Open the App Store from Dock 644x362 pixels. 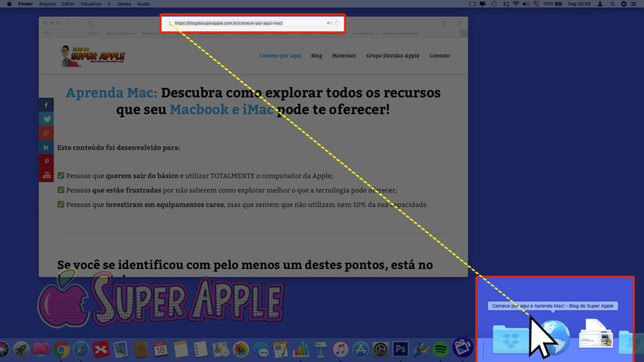coord(361,350)
